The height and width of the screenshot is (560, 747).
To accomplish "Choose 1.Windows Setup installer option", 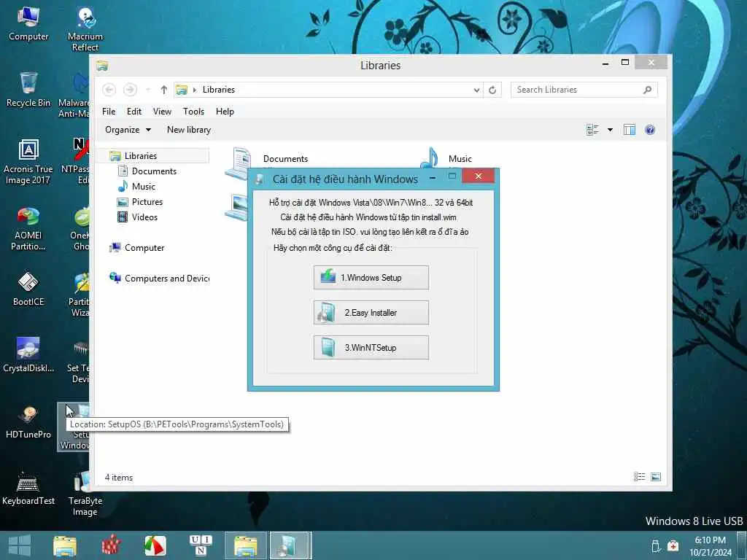I will coord(371,278).
